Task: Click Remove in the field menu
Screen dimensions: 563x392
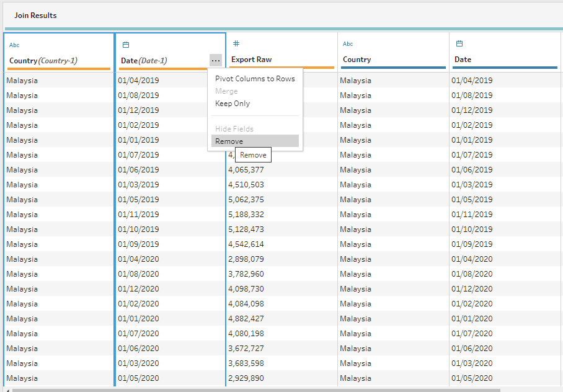Action: click(229, 141)
